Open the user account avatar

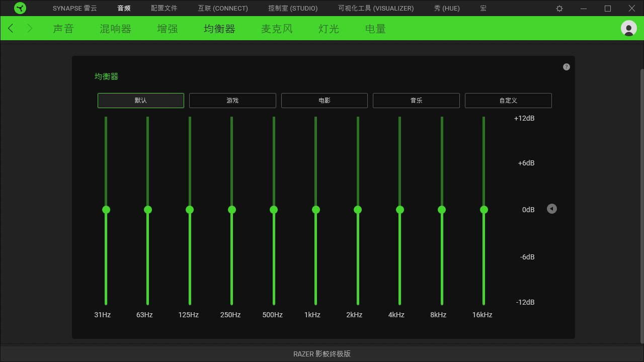coord(628,28)
